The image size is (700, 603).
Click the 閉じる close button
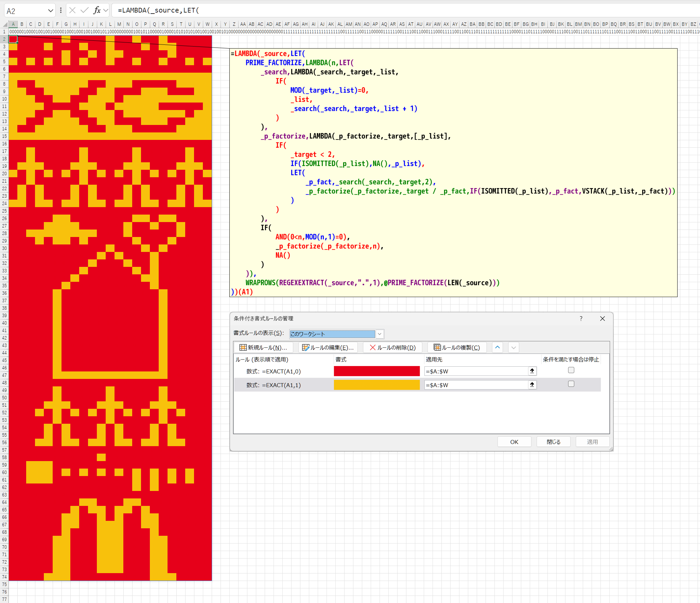(553, 442)
